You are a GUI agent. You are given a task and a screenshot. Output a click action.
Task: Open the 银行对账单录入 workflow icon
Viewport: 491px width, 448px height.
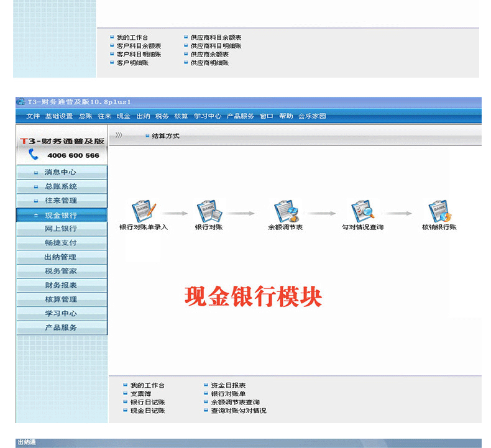144,211
